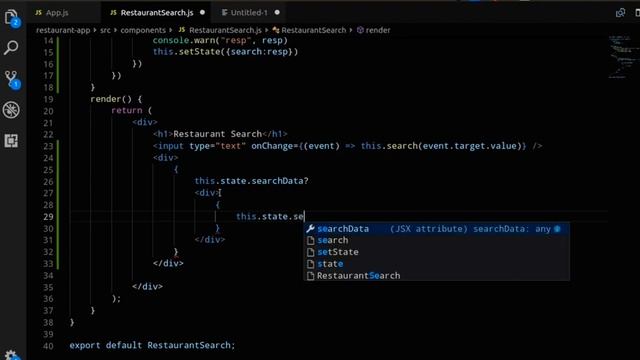The image size is (640, 360).
Task: Click 'console.warn' on line 14
Action: [184, 40]
